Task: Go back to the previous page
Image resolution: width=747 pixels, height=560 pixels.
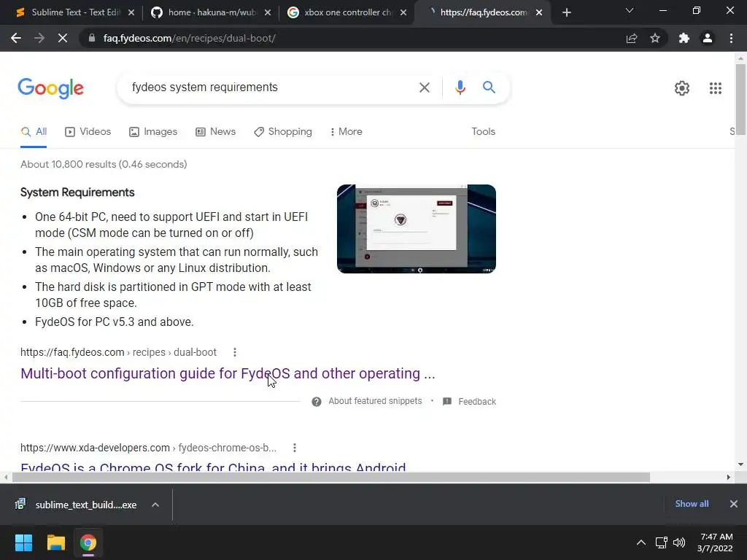Action: [x=16, y=38]
